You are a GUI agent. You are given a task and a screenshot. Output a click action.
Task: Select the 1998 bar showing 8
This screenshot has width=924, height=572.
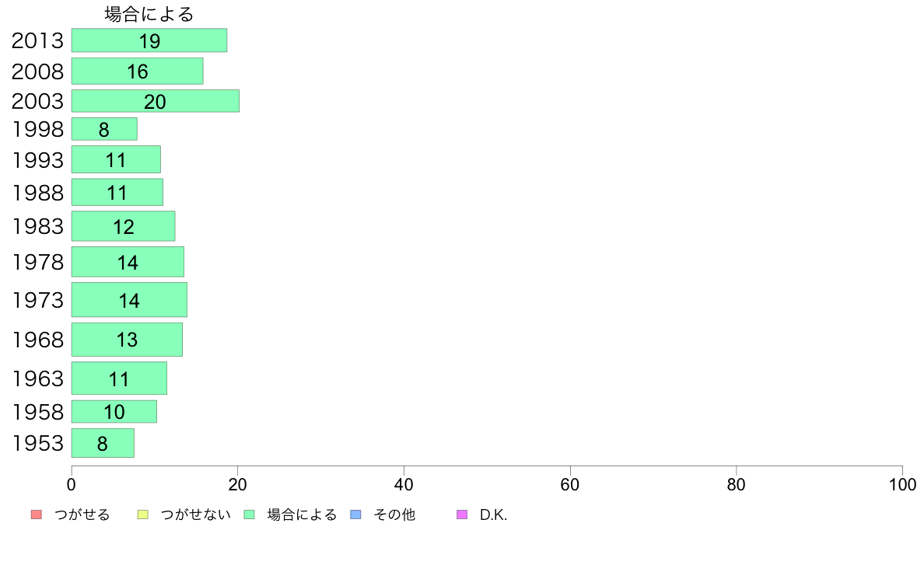tap(104, 129)
